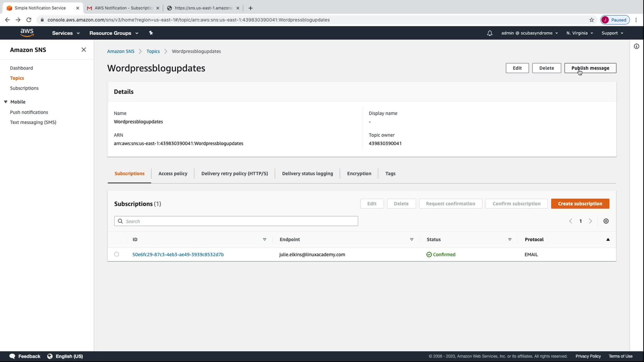The width and height of the screenshot is (644, 362).
Task: Open the Services dropdown menu
Action: coord(66,33)
